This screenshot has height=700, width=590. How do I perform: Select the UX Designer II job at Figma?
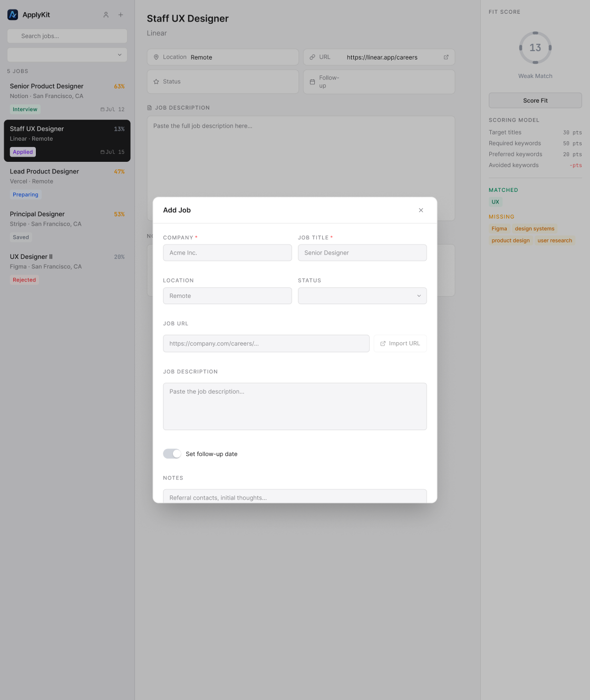[67, 268]
